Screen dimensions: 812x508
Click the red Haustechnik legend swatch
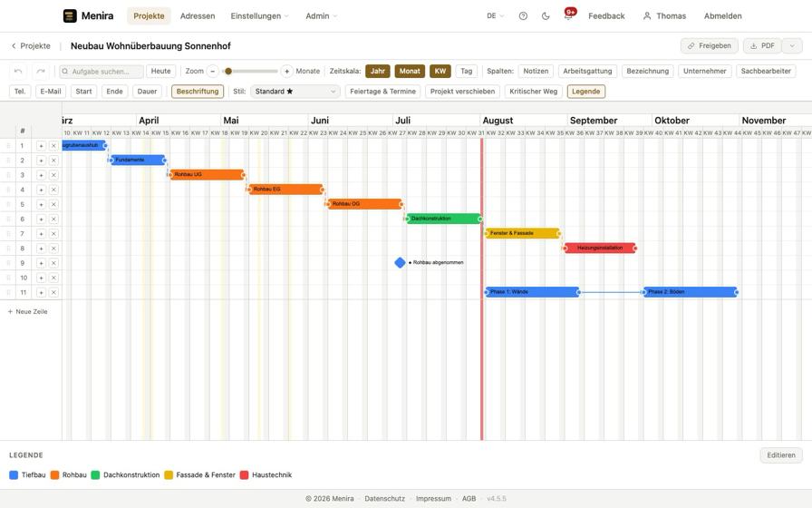click(245, 474)
